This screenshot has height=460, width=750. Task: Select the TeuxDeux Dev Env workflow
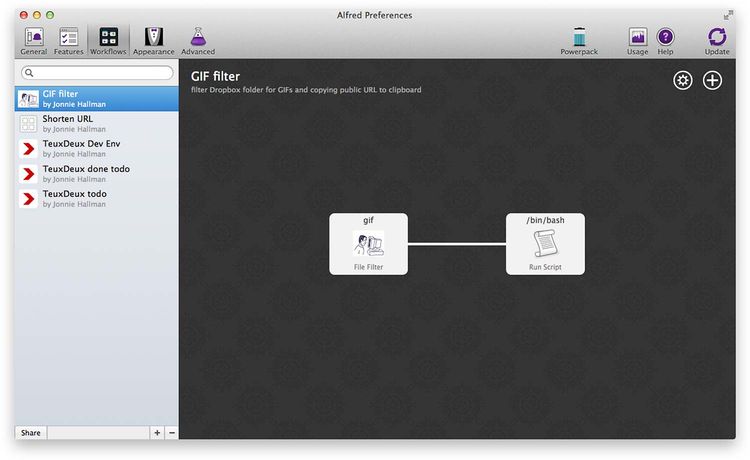tap(97, 148)
